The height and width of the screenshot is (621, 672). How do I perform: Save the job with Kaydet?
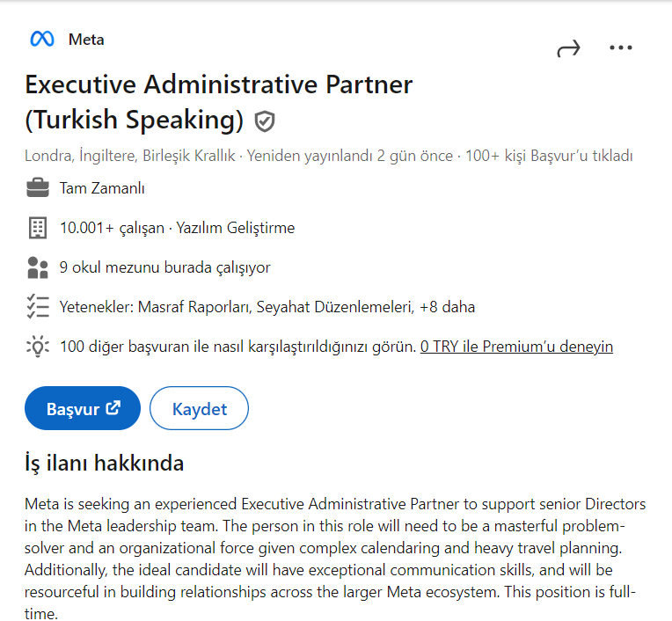click(200, 408)
